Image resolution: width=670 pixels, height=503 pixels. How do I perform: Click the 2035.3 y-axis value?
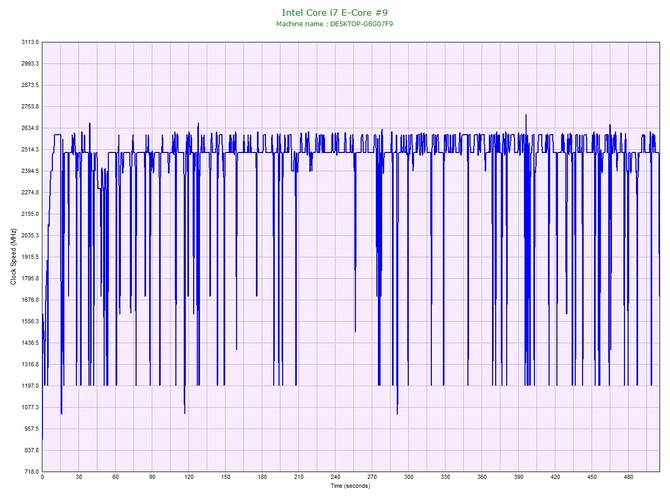[x=30, y=235]
